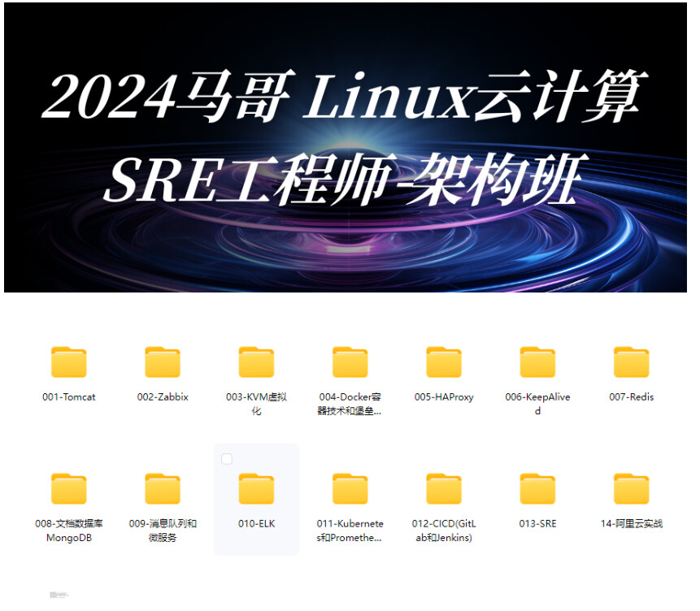Open the 003-KVM虚拟化 folder icon
This screenshot has height=611, width=700.
[x=256, y=362]
